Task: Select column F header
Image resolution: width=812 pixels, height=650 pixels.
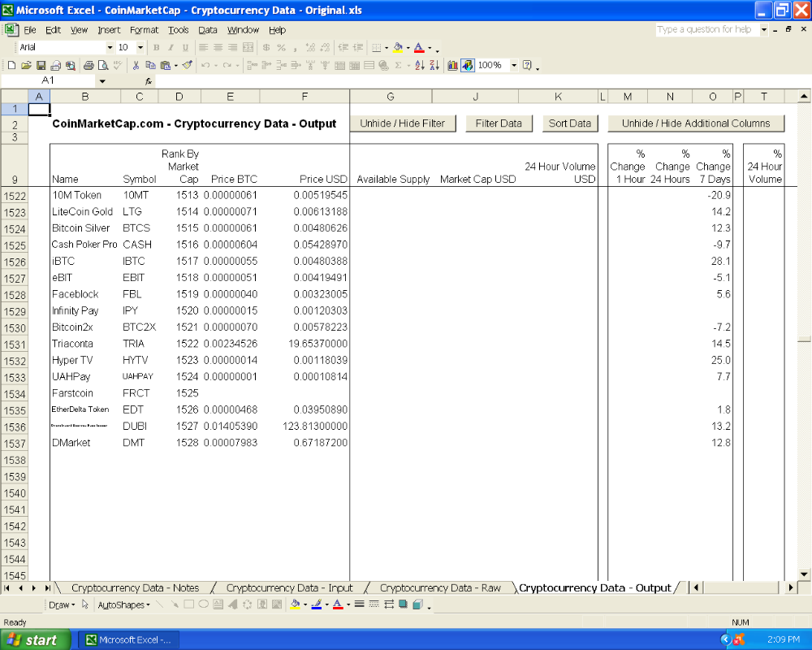Action: [x=304, y=97]
